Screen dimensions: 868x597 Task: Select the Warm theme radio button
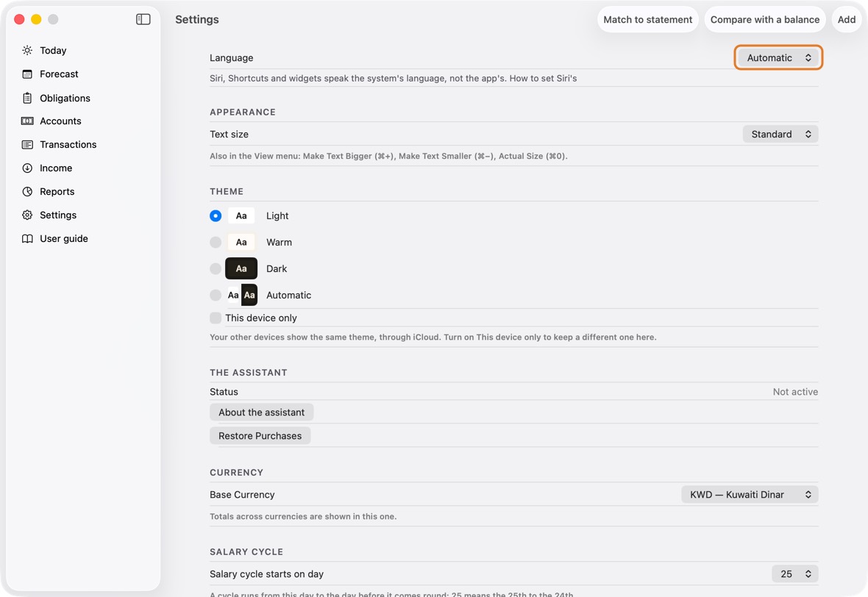(216, 243)
